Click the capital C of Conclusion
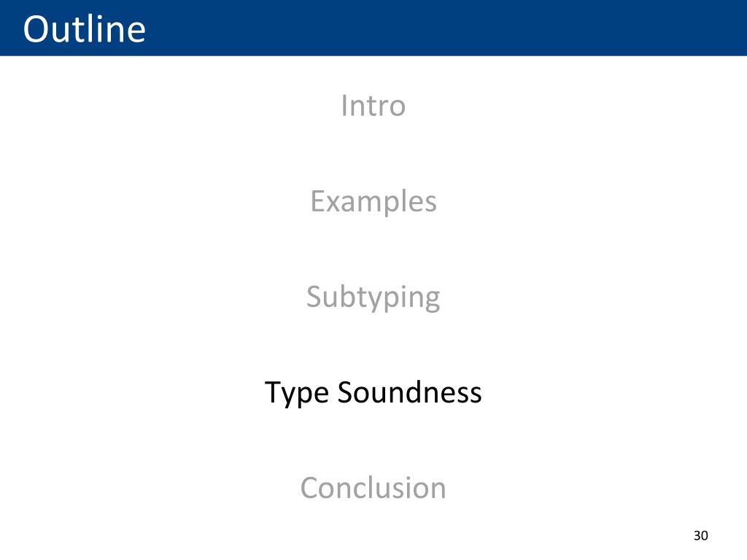 click(309, 488)
